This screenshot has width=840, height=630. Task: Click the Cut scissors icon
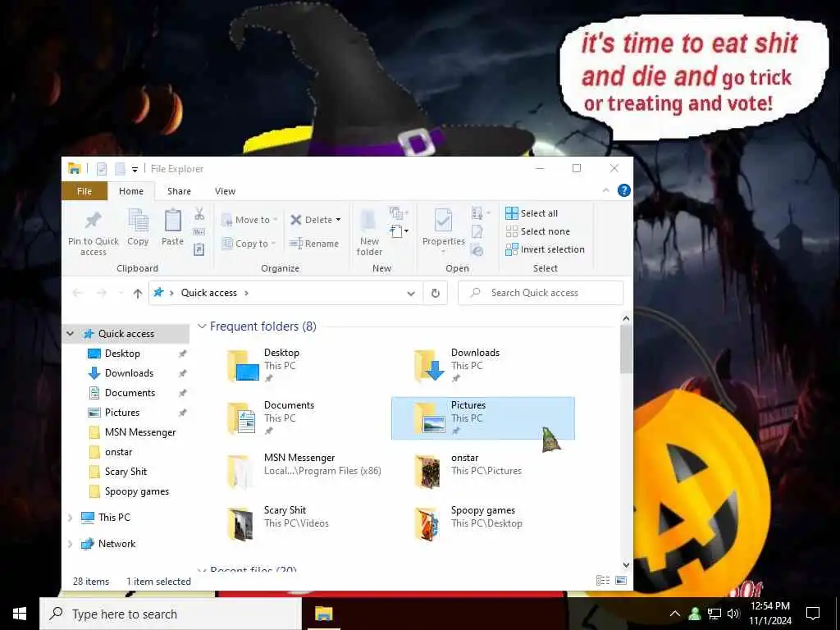tap(199, 214)
